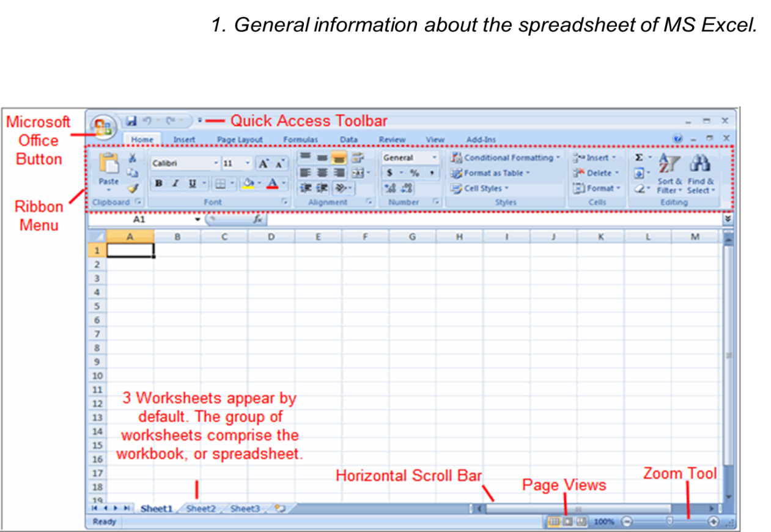
Task: Apply Percent Style format
Action: point(414,173)
